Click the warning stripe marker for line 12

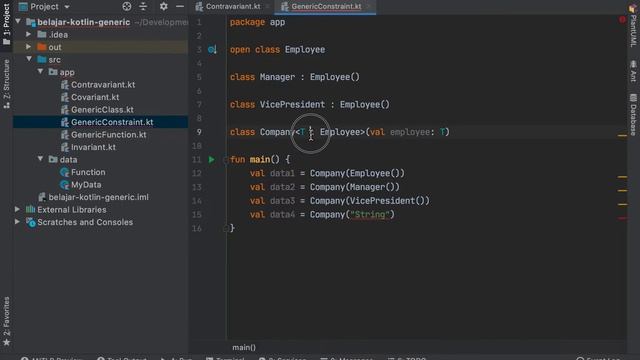click(622, 177)
